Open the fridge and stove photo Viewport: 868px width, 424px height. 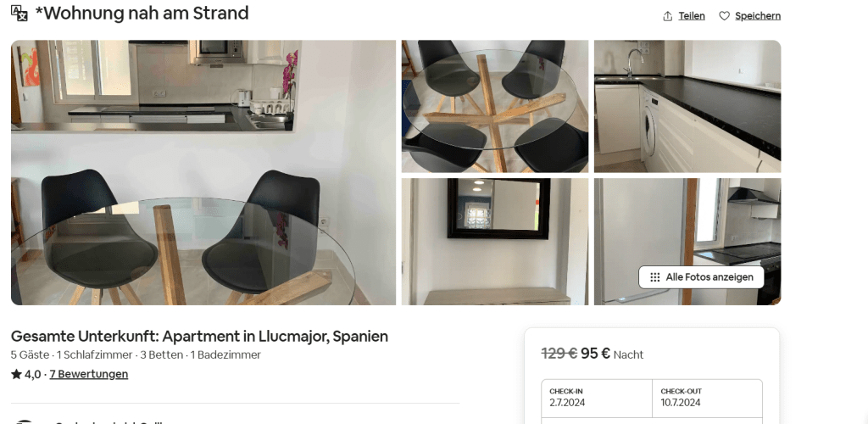pyautogui.click(x=687, y=242)
